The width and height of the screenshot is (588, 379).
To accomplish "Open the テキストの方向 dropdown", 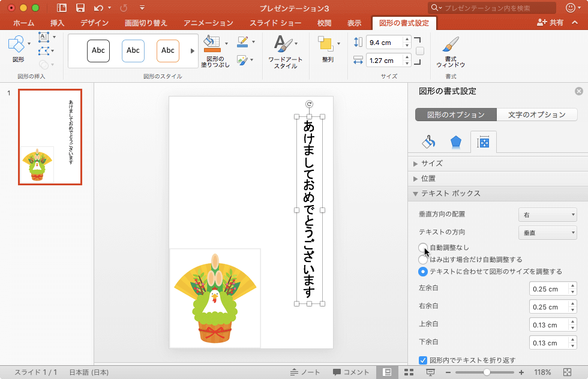I will click(547, 233).
